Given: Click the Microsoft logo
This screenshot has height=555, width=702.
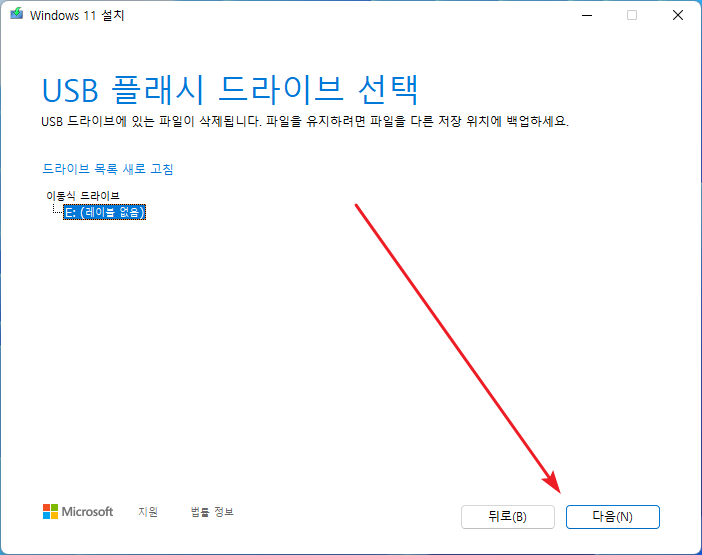Looking at the screenshot, I should [x=78, y=512].
